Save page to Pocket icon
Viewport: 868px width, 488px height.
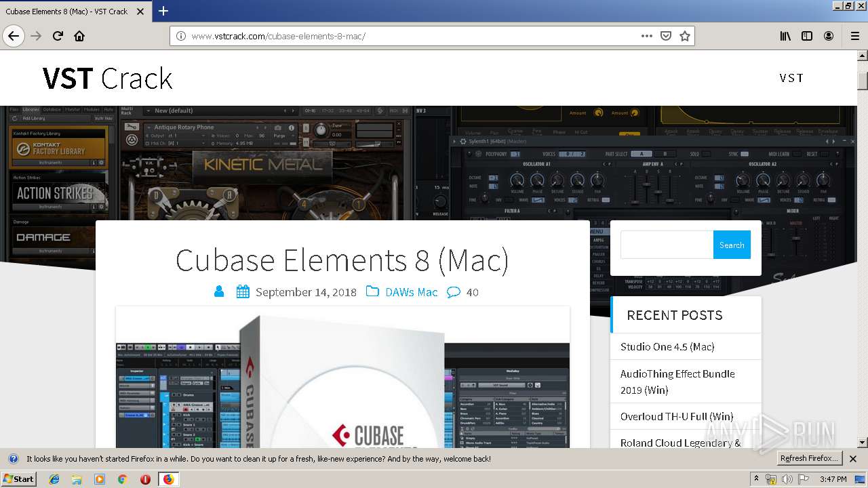click(x=666, y=36)
